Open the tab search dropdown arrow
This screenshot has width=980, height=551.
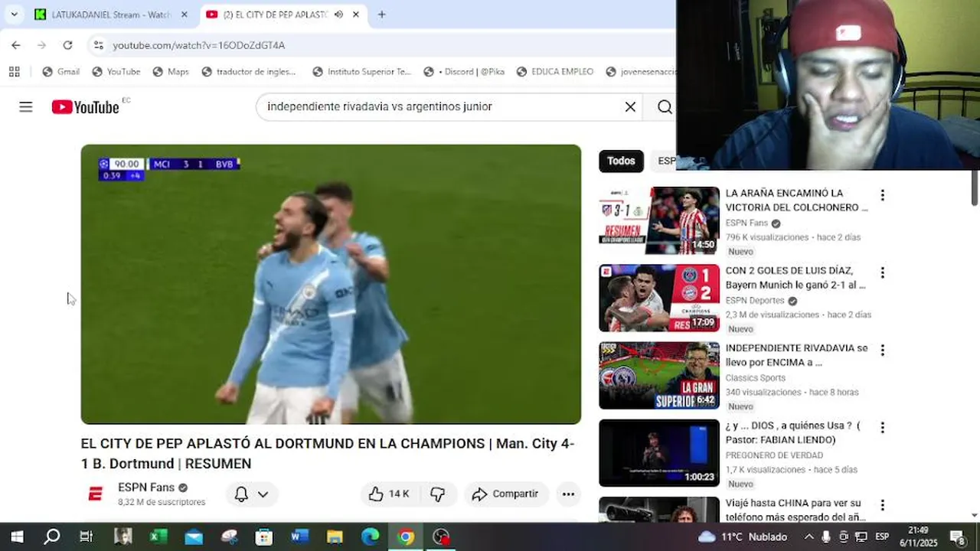(x=14, y=15)
